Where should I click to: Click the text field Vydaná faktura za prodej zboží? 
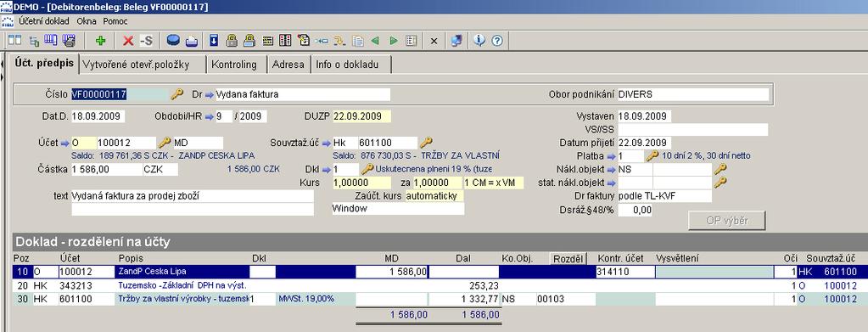pos(192,196)
